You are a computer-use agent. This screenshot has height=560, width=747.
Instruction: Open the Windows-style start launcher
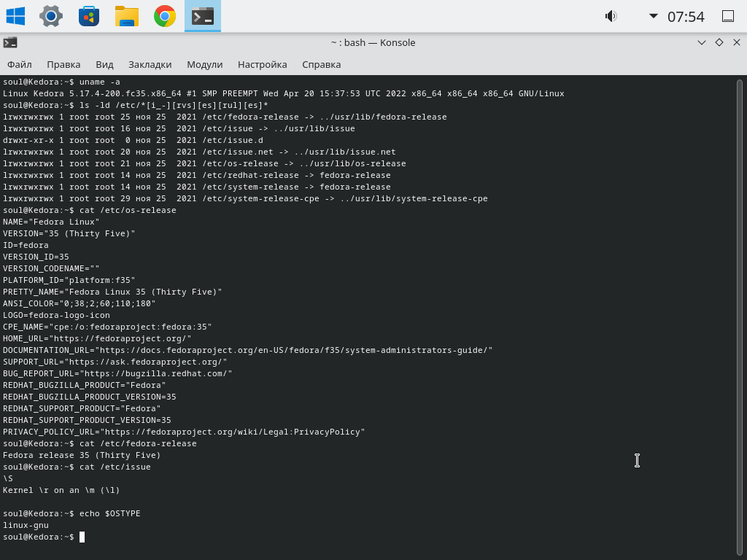point(15,16)
